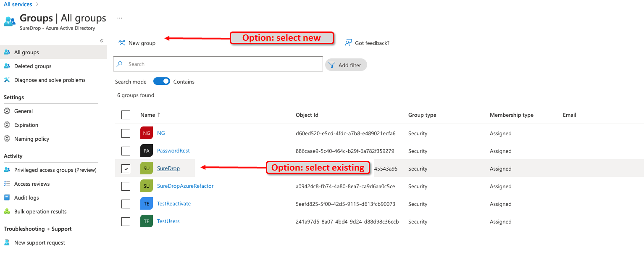Open Got feedback? icon
The image size is (644, 271).
click(x=348, y=43)
